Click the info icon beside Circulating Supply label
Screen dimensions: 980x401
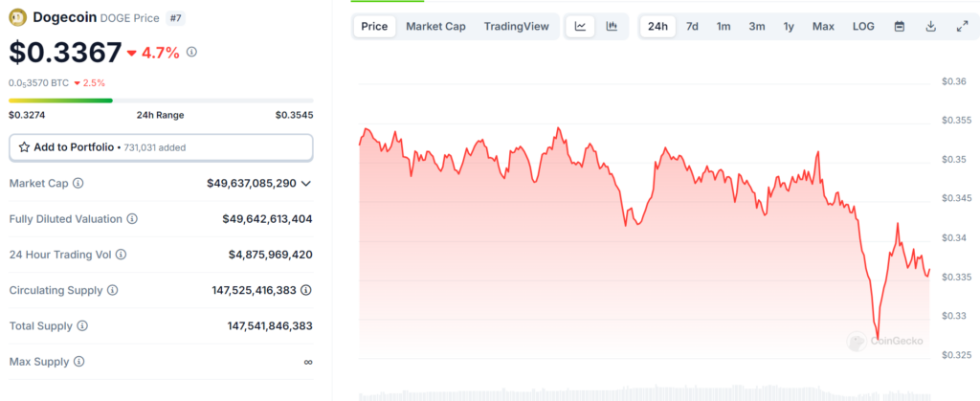(x=113, y=290)
